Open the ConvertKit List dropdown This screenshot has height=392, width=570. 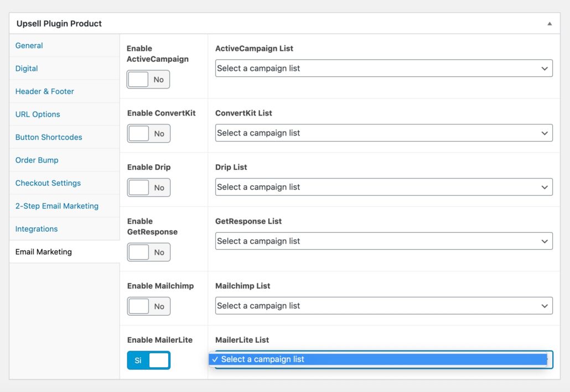[383, 133]
